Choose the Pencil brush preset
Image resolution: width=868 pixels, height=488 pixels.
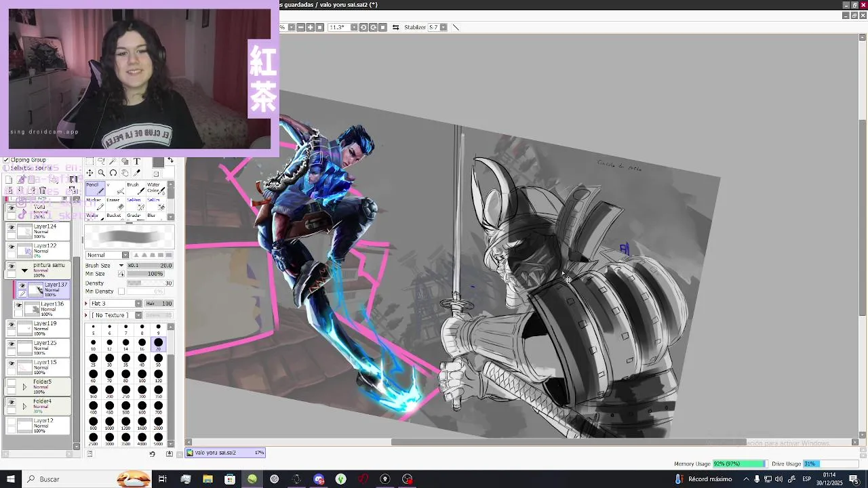tap(96, 188)
